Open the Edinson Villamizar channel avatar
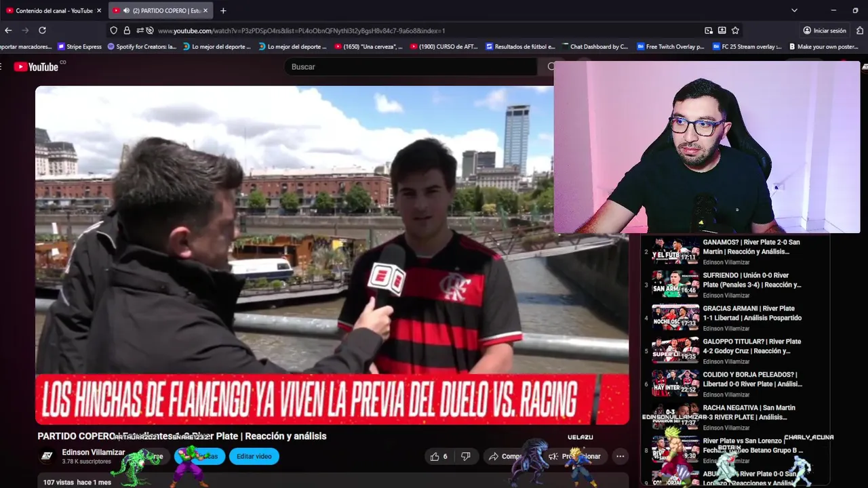The image size is (868, 488). (47, 456)
